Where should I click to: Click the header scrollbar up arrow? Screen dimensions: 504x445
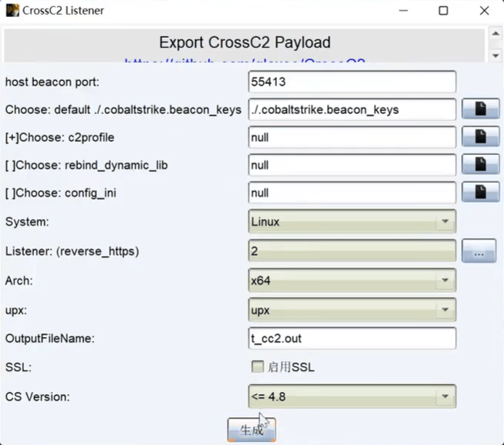point(496,34)
